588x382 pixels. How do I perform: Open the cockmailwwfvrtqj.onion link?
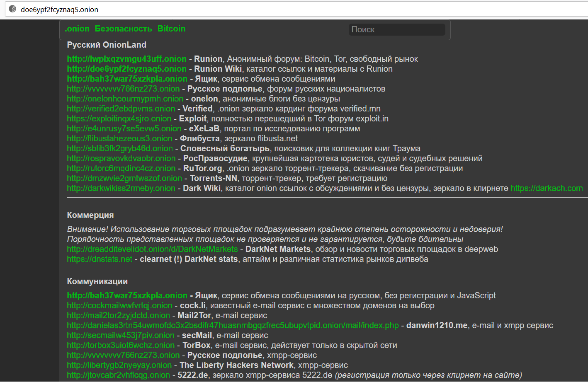click(x=119, y=305)
